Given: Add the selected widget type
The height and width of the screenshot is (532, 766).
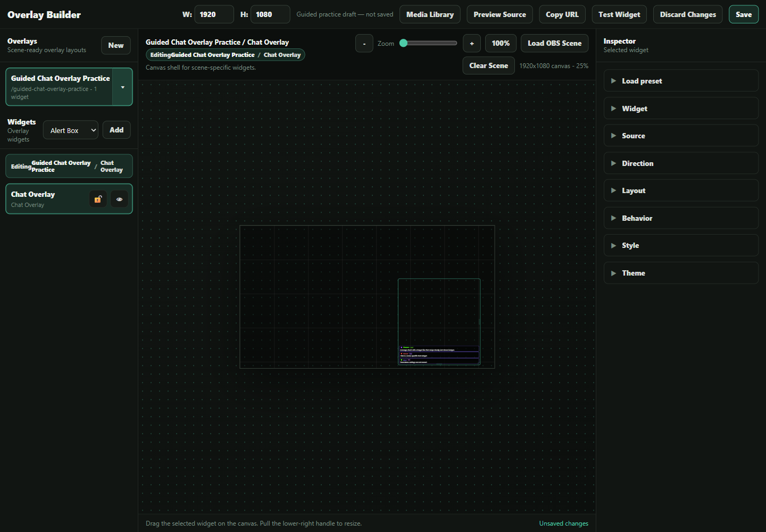Looking at the screenshot, I should pyautogui.click(x=116, y=130).
